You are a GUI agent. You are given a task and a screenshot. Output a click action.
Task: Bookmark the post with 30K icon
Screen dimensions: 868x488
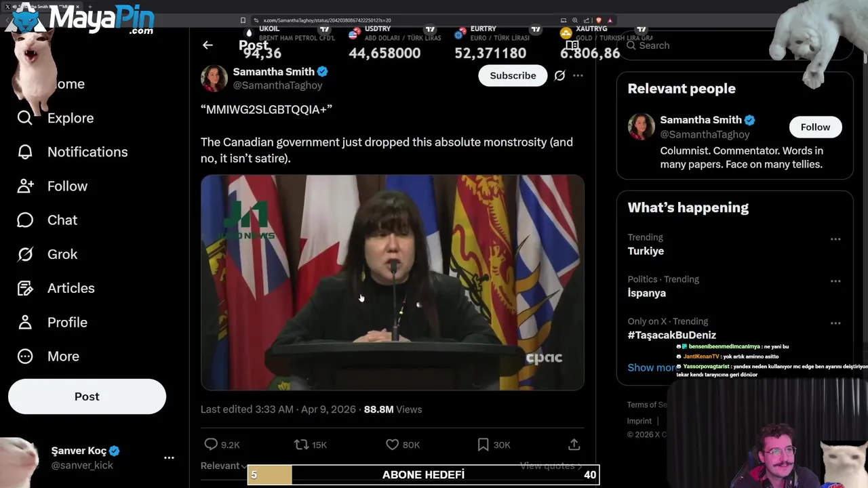pos(483,445)
